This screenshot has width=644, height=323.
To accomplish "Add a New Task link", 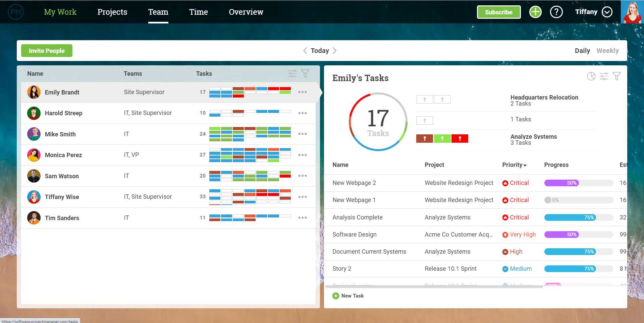I will [352, 296].
